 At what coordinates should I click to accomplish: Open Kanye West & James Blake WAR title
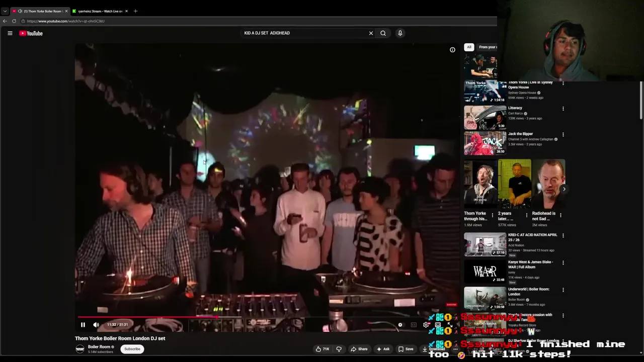coord(530,264)
